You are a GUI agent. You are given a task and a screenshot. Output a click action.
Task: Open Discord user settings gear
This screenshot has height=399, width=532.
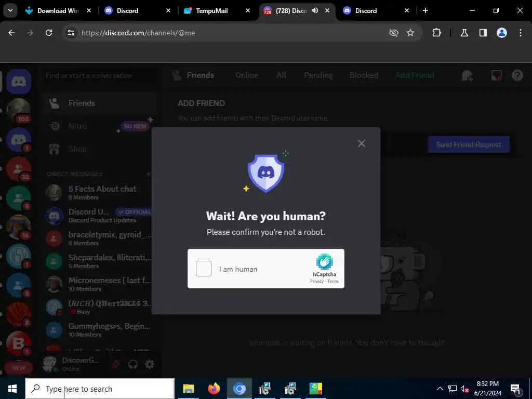click(x=150, y=364)
